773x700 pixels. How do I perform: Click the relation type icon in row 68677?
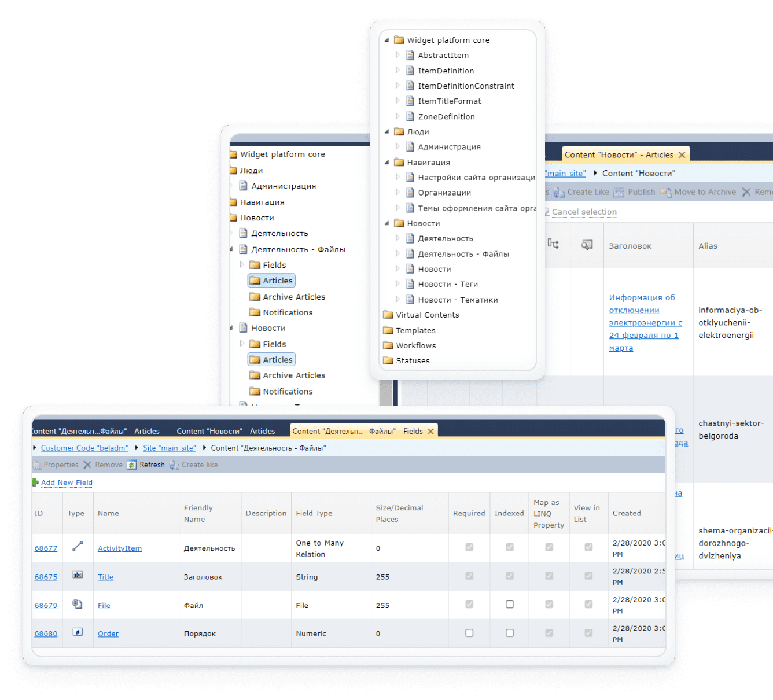coord(78,546)
